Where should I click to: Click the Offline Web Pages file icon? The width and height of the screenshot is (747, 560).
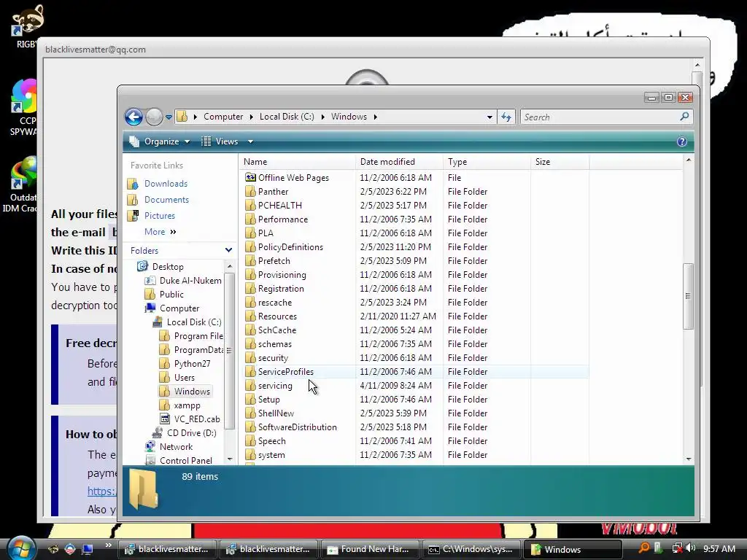pyautogui.click(x=250, y=178)
